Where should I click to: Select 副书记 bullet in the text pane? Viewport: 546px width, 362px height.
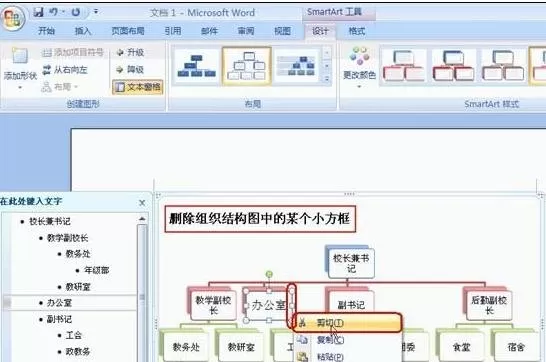[59, 319]
